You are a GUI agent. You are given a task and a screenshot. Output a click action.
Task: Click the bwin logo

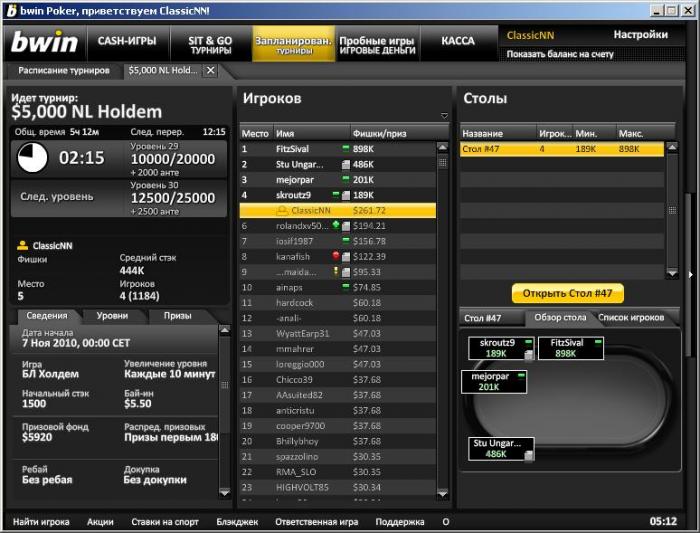click(45, 42)
